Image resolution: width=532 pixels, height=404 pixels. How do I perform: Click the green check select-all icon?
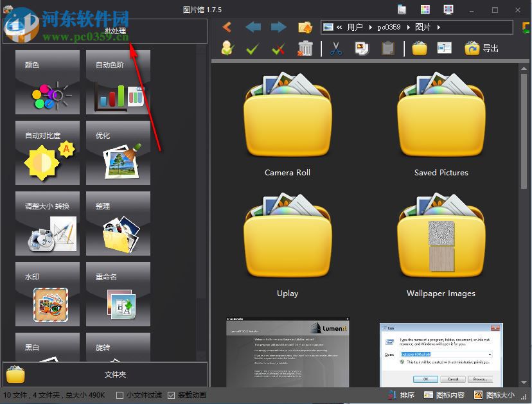pos(252,48)
